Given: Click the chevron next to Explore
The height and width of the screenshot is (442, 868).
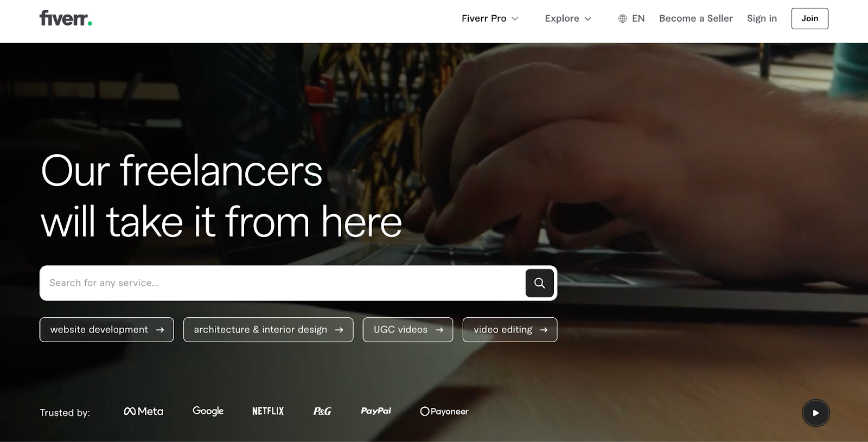Looking at the screenshot, I should pos(588,19).
